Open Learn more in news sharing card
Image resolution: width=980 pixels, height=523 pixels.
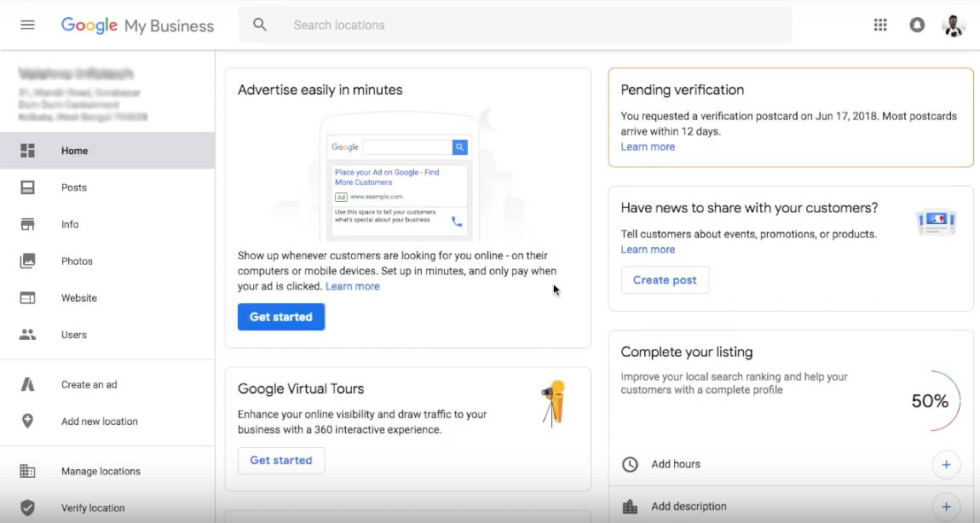648,250
